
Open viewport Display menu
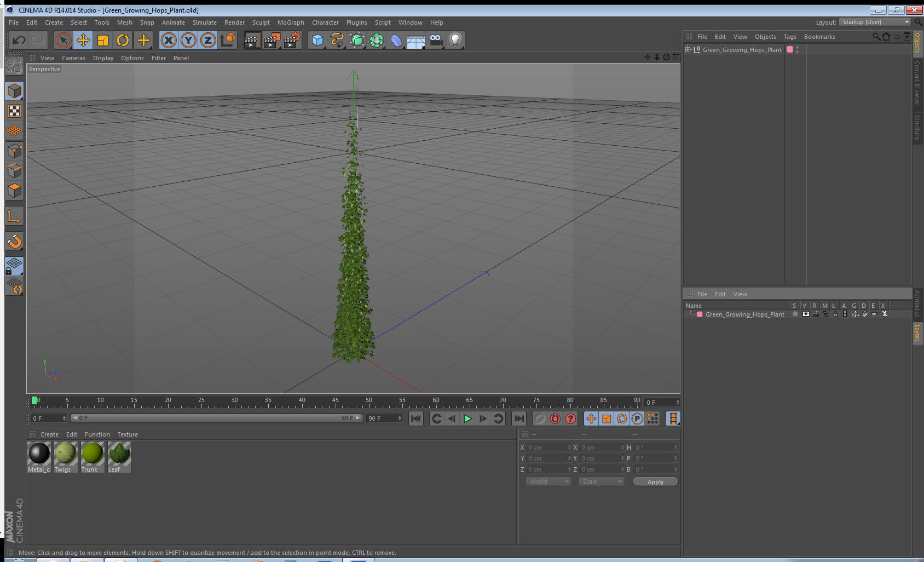[103, 58]
